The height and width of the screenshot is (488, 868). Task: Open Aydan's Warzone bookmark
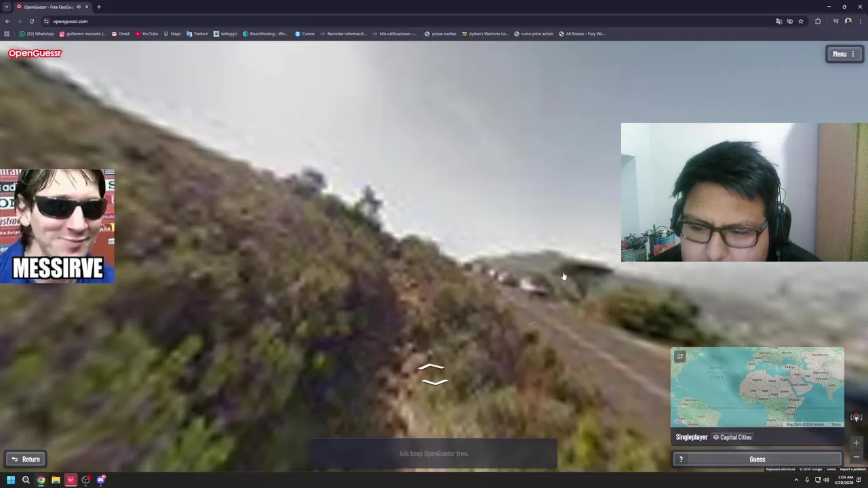(485, 34)
